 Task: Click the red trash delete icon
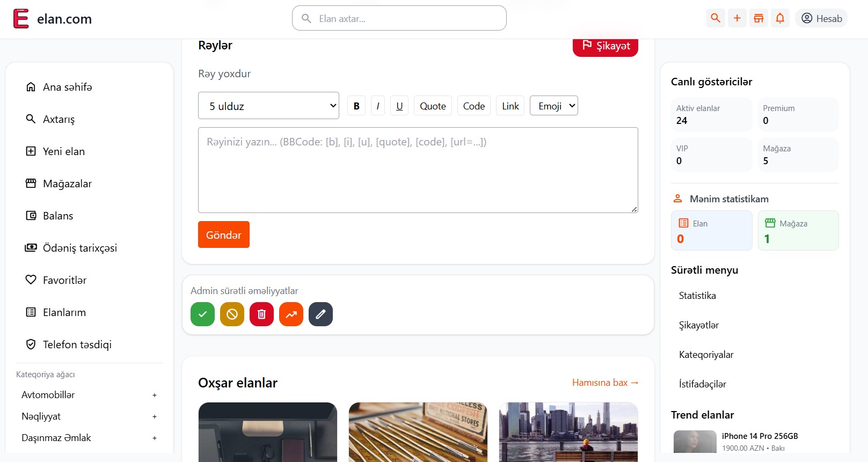(261, 314)
